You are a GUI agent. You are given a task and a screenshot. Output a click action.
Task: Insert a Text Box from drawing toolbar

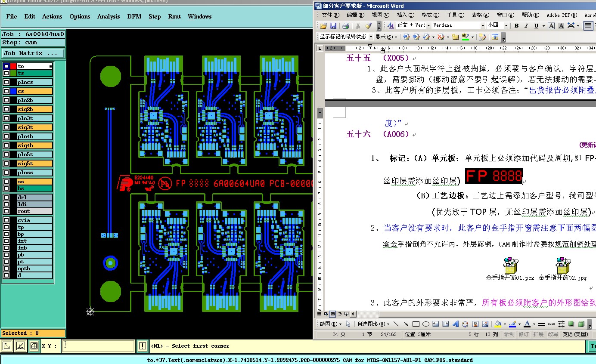tap(436, 324)
